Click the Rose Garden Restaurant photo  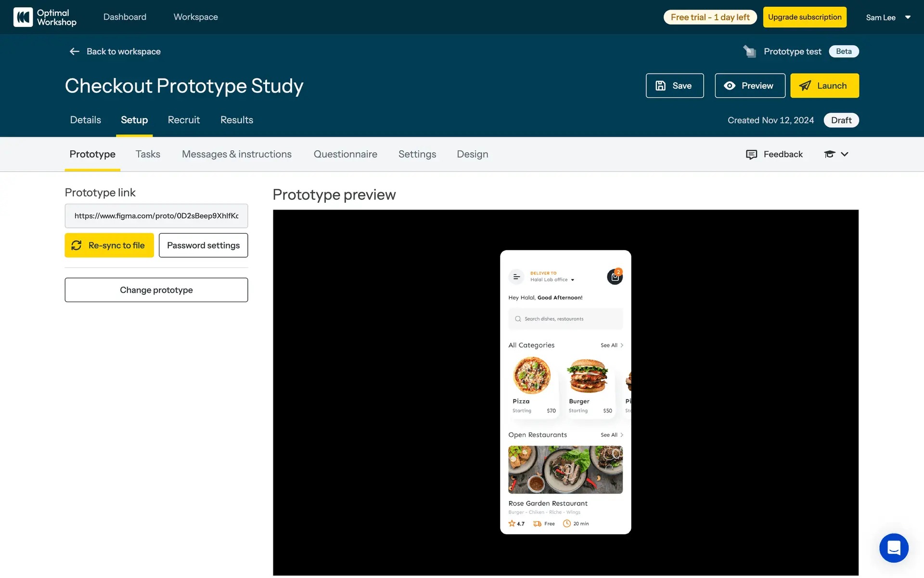[565, 469]
